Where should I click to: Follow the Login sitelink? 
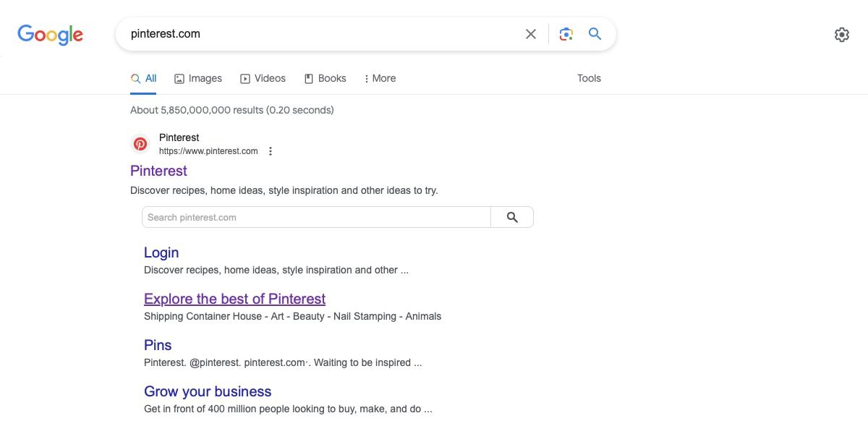pos(161,252)
